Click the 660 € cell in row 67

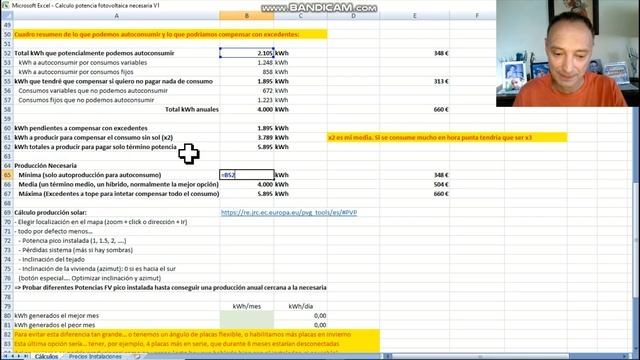(414, 194)
